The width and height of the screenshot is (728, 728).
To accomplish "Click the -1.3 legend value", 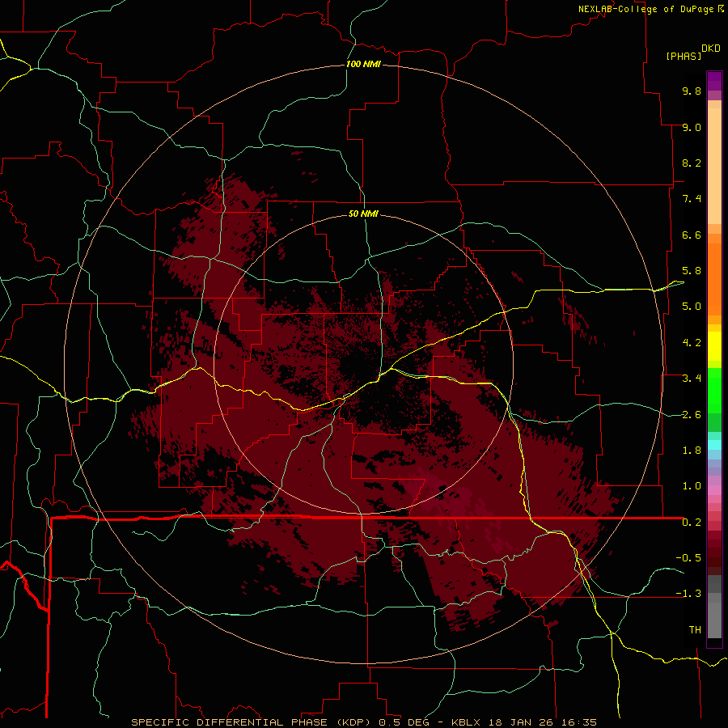I will coord(688,594).
